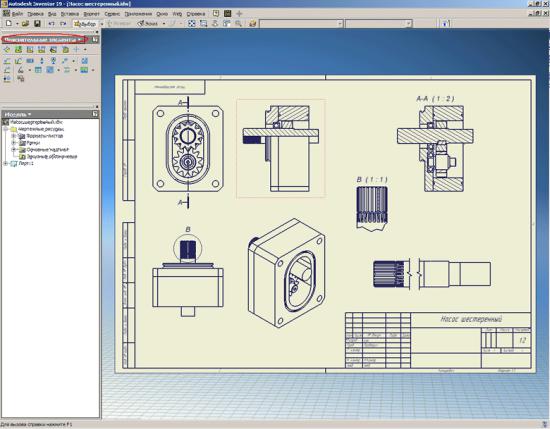Open the Окно menu
Viewport: 550px width, 429px height.
coord(162,14)
